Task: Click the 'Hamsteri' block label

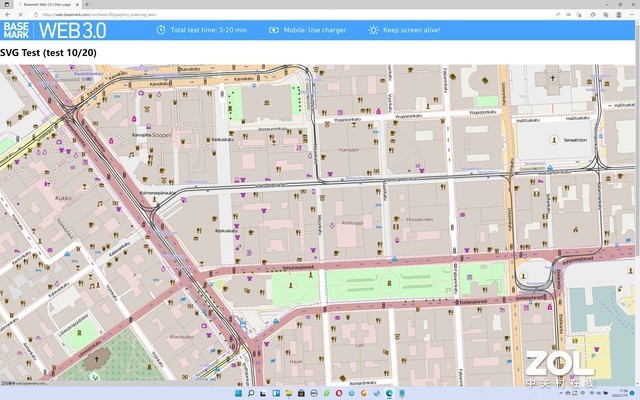Action: (x=349, y=150)
